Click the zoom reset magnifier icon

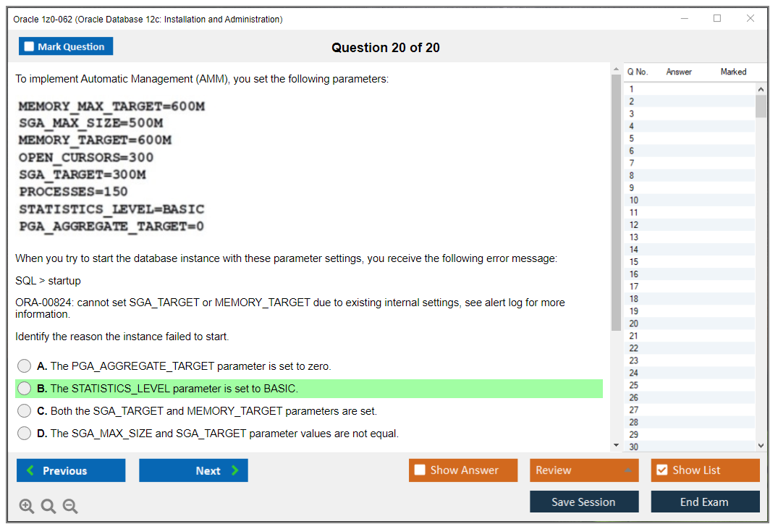click(x=48, y=507)
